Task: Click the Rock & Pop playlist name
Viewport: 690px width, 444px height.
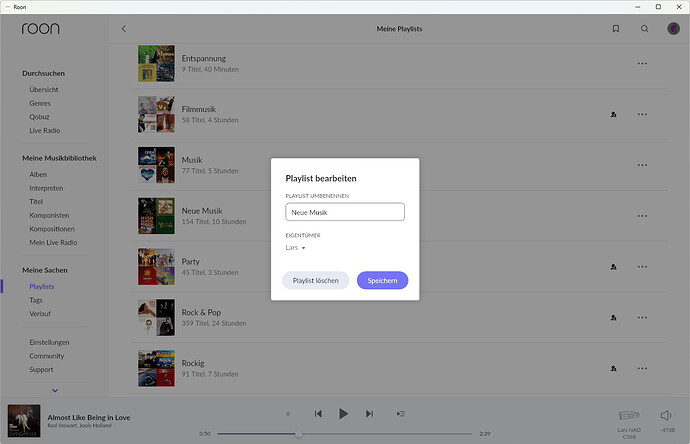Action: coord(201,312)
